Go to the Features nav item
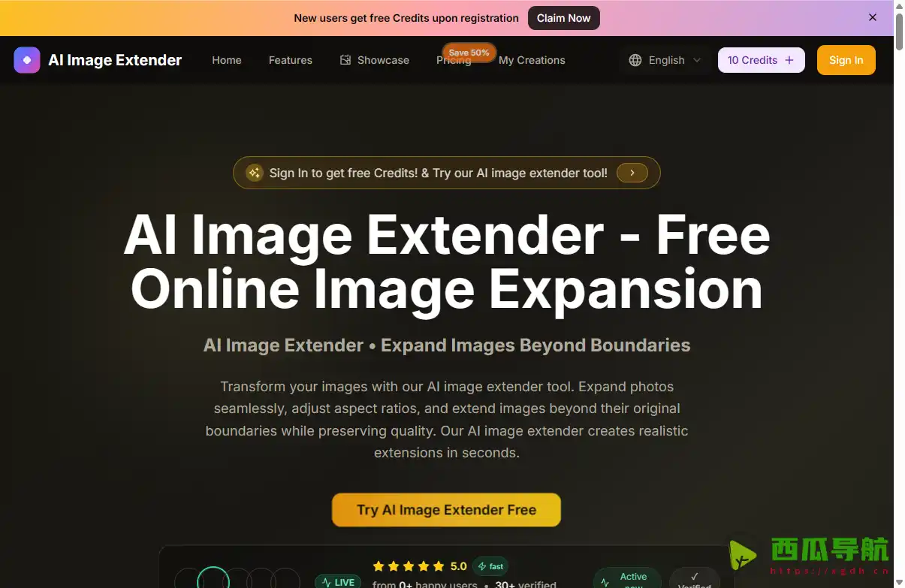This screenshot has width=905, height=588. (291, 60)
